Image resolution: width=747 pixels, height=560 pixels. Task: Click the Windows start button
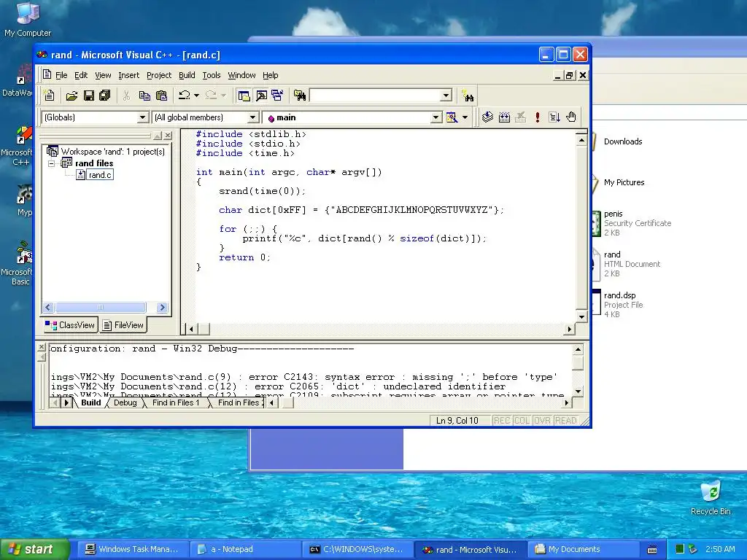coord(34,550)
